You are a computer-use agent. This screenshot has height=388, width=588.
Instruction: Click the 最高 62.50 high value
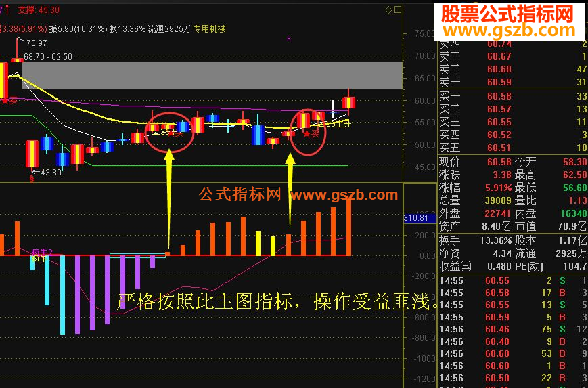pyautogui.click(x=575, y=175)
